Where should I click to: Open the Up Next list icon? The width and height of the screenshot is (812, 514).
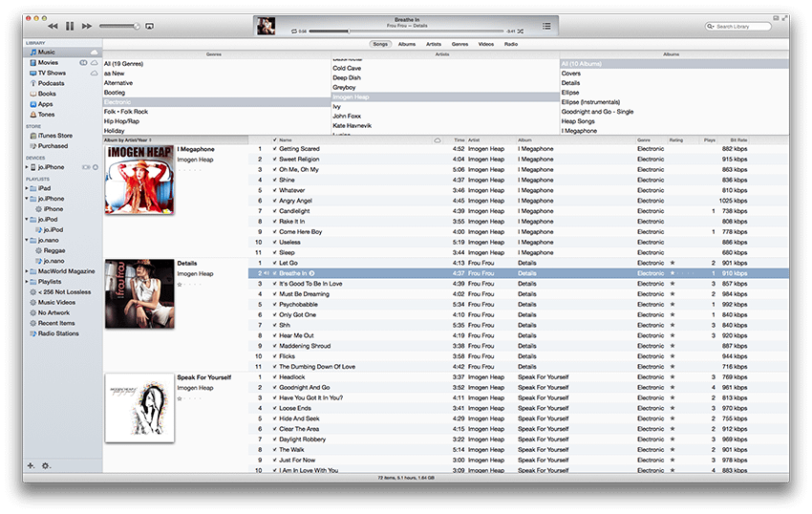pos(546,26)
